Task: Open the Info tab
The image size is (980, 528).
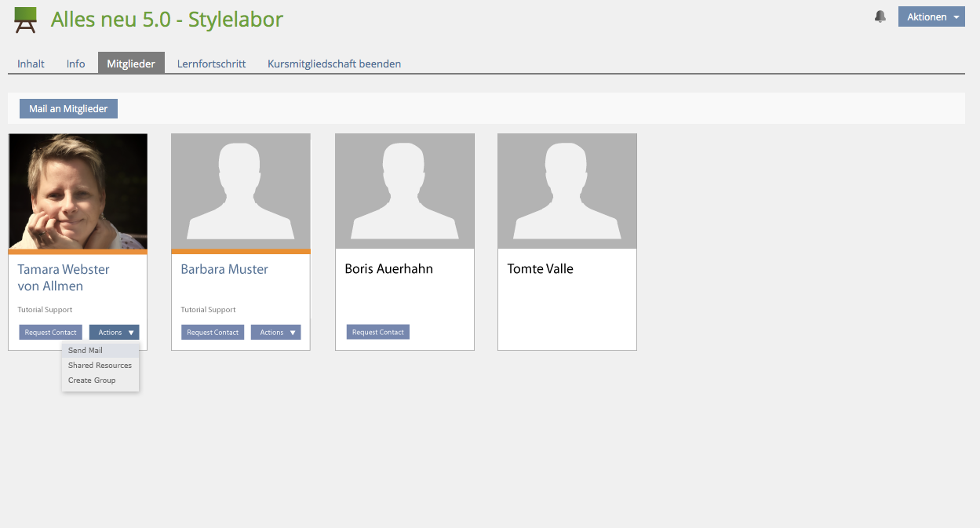Action: [76, 64]
